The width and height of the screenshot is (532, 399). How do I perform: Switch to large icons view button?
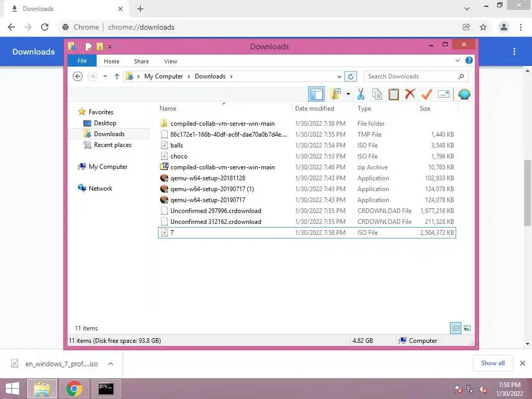[467, 328]
